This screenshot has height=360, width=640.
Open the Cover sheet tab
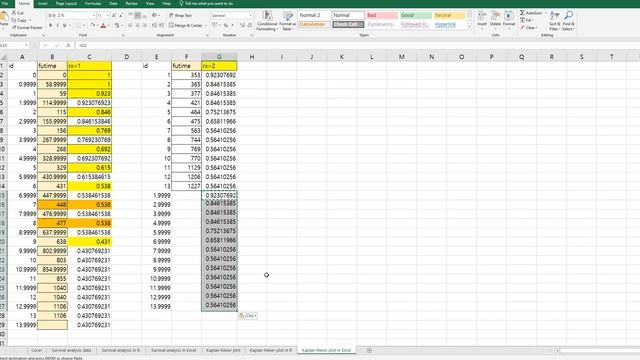point(36,350)
